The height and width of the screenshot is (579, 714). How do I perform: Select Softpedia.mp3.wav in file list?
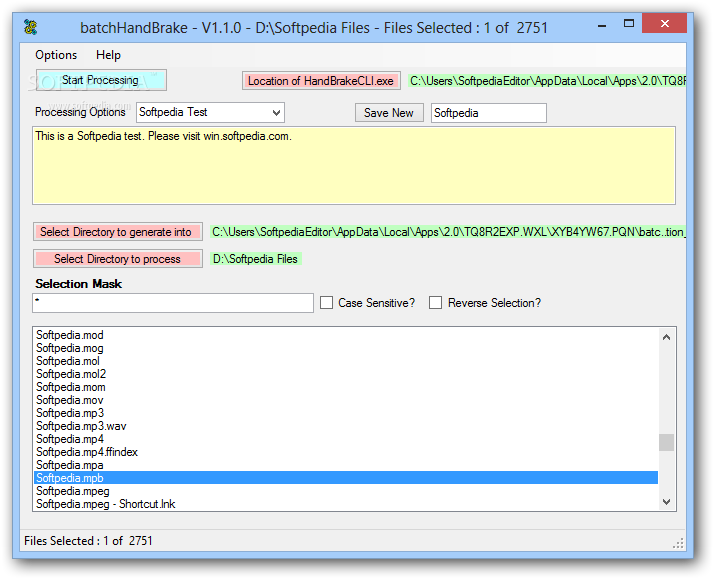click(x=346, y=426)
